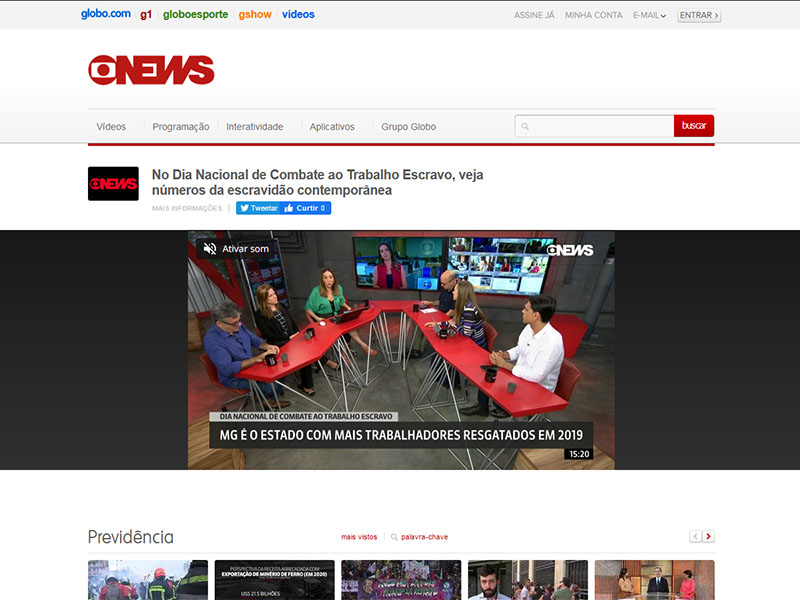The image size is (800, 600).
Task: Click the red buscar button
Action: click(x=694, y=126)
